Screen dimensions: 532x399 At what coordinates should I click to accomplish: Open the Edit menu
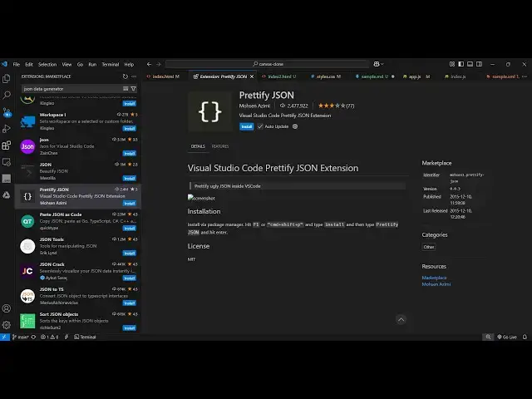29,65
